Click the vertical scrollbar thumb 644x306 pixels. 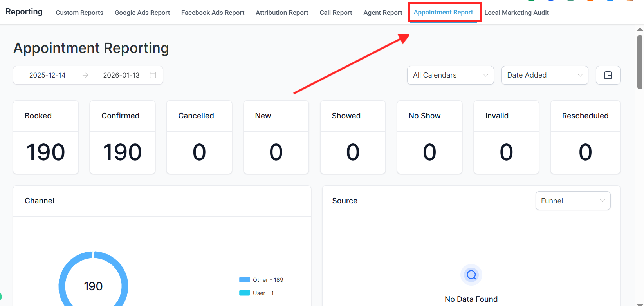pyautogui.click(x=640, y=62)
